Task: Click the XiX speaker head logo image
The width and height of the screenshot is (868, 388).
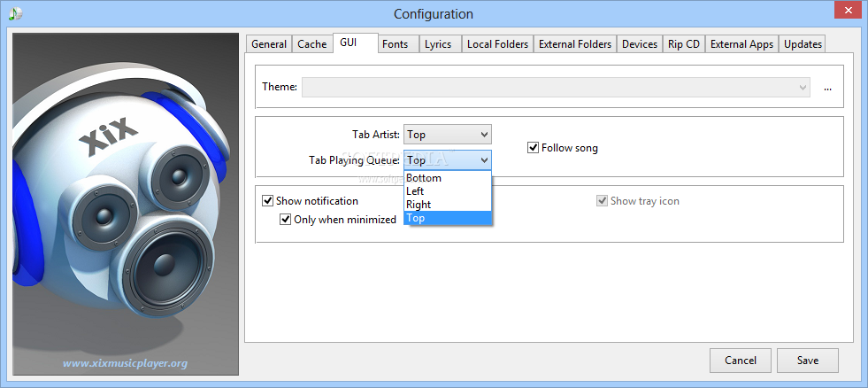Action: click(x=125, y=204)
